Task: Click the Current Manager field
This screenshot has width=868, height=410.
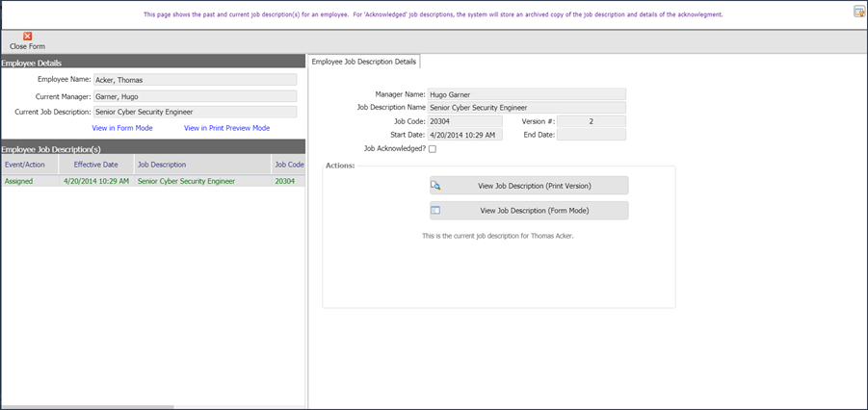Action: 194,96
